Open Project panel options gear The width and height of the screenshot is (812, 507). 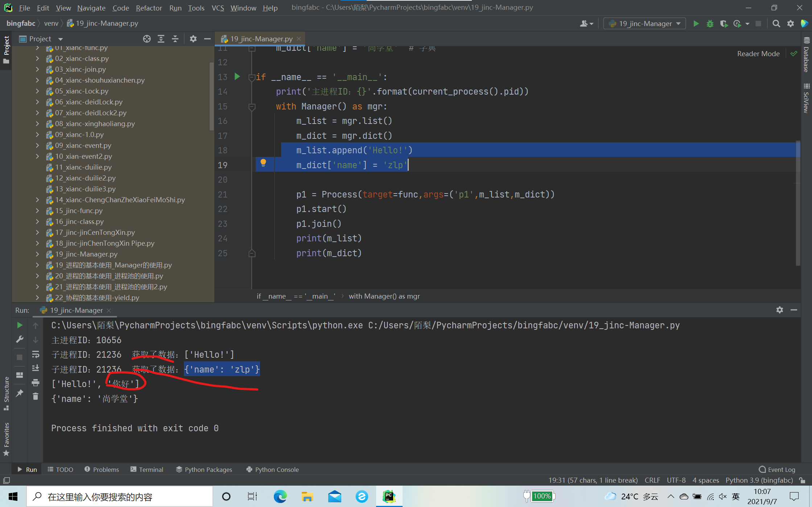point(193,39)
